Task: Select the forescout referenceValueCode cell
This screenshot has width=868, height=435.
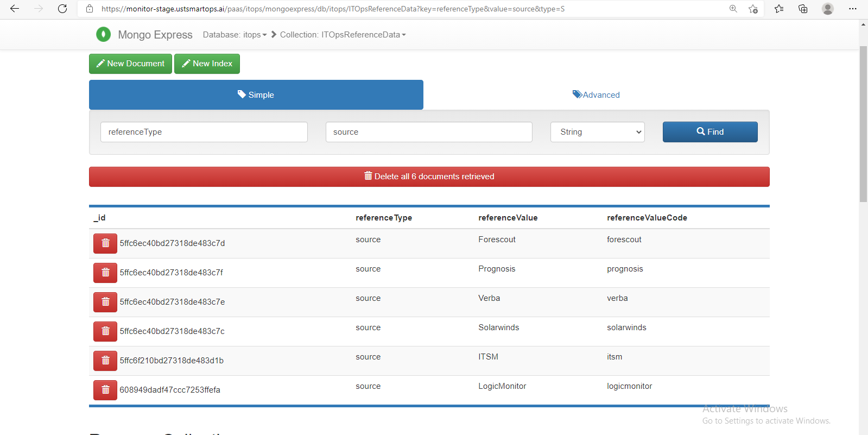Action: (624, 239)
